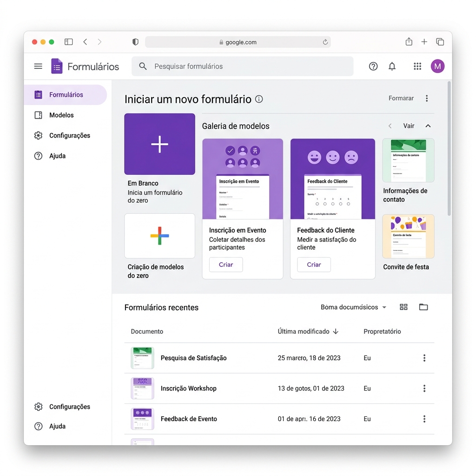The width and height of the screenshot is (476, 476).
Task: Click the Em Branco label
Action: pos(143,183)
